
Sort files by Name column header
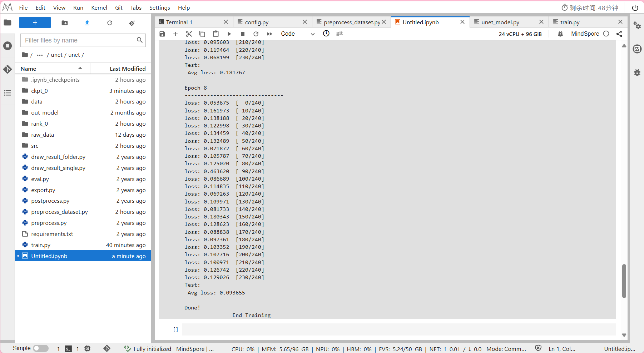pyautogui.click(x=53, y=69)
